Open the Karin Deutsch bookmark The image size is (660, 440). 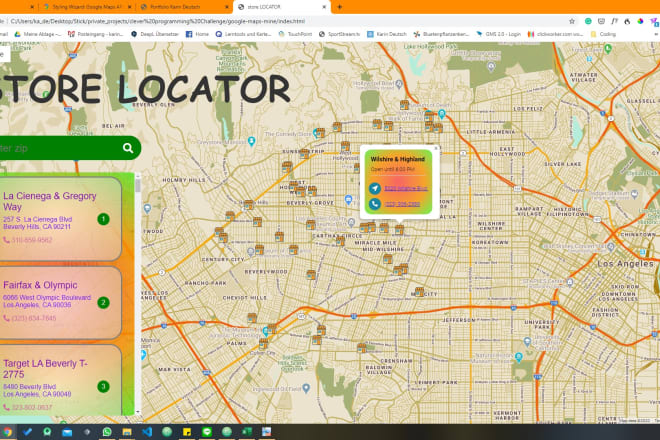(x=387, y=34)
